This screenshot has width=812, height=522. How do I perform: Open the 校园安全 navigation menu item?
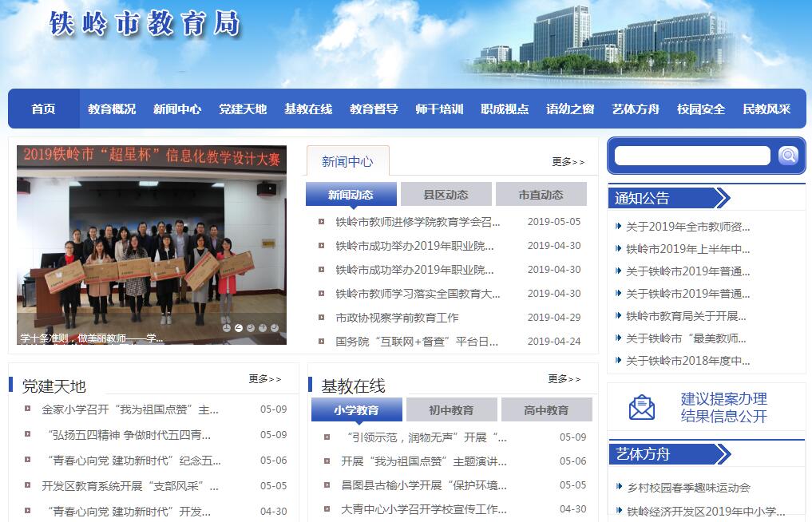coord(701,109)
